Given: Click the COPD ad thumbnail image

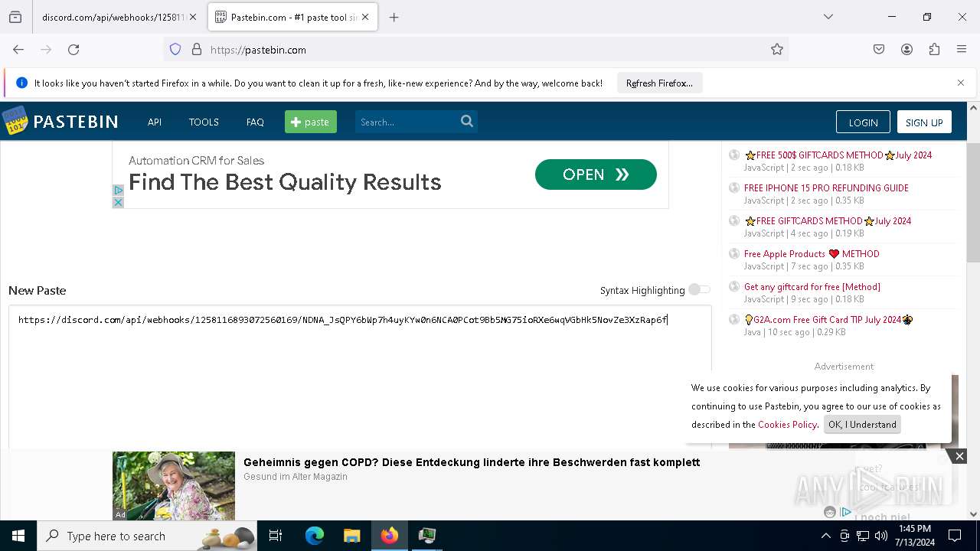Looking at the screenshot, I should (x=174, y=486).
